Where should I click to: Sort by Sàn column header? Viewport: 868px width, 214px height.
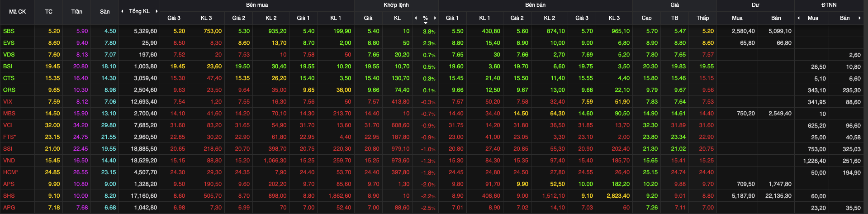click(105, 12)
